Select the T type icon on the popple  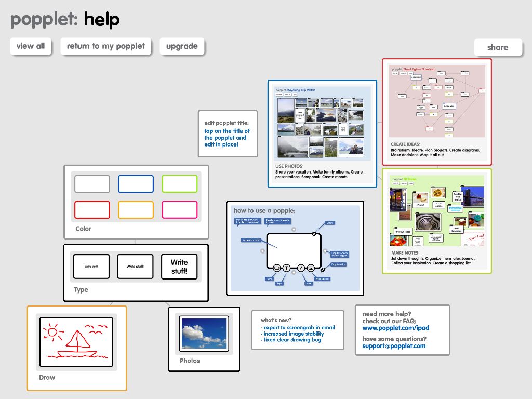point(286,268)
